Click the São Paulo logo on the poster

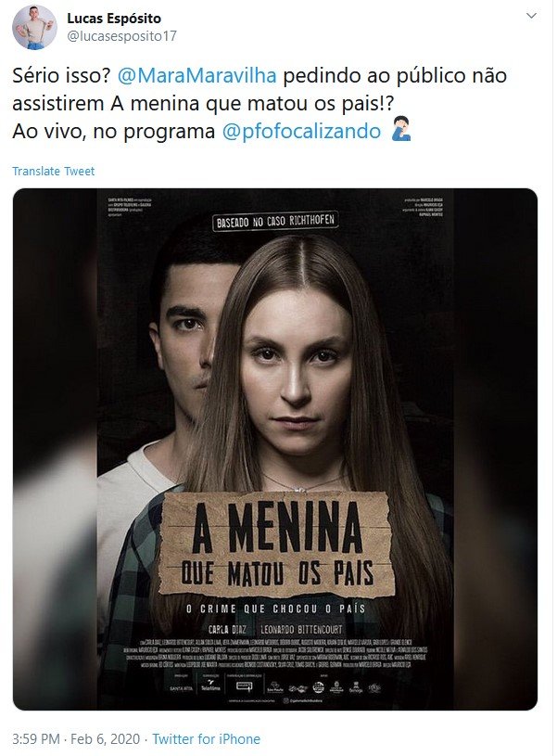point(274,687)
